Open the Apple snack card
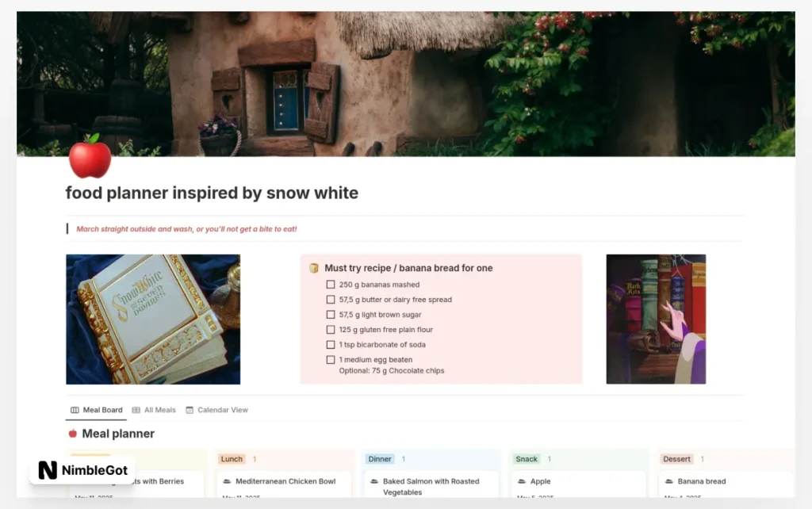Screen dimensions: 812x509 pos(578,484)
